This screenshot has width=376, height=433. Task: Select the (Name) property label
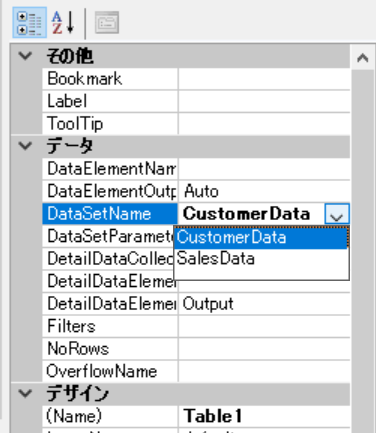[x=110, y=416]
